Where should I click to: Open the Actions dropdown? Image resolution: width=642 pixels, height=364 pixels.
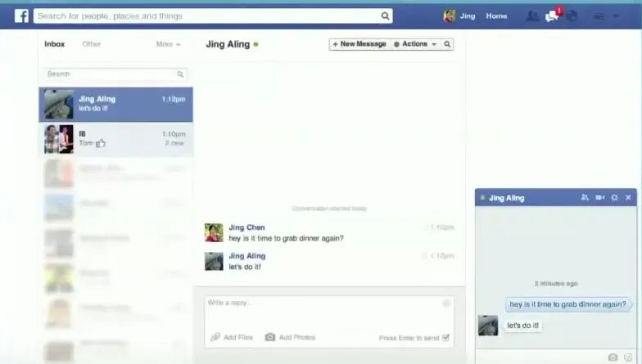click(x=415, y=44)
